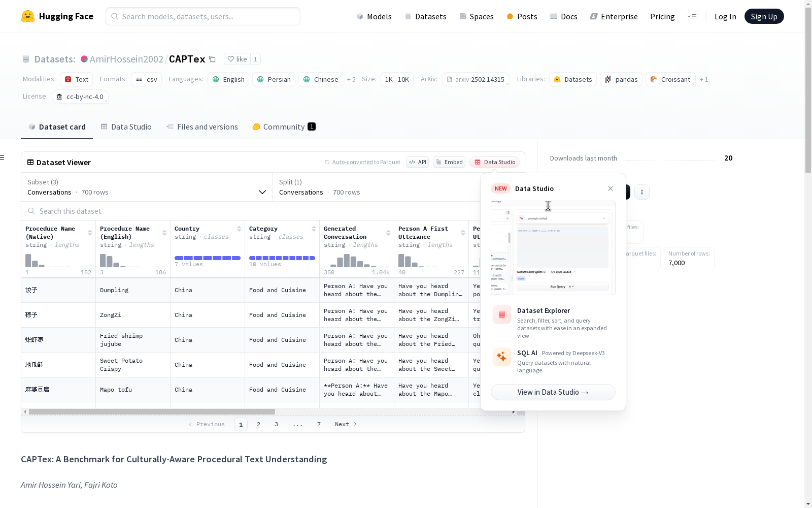The image size is (812, 508).
Task: Sort the Procedure Name (English) column
Action: point(164,233)
